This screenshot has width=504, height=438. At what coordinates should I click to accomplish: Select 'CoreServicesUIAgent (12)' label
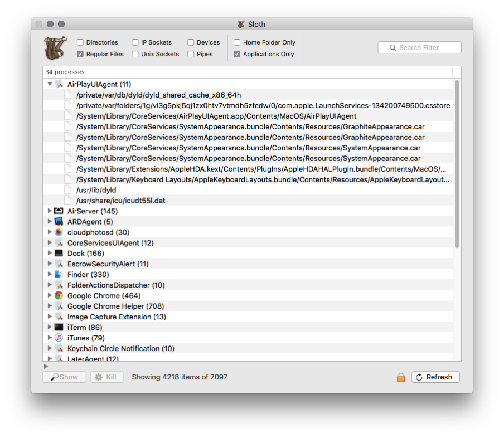click(110, 243)
